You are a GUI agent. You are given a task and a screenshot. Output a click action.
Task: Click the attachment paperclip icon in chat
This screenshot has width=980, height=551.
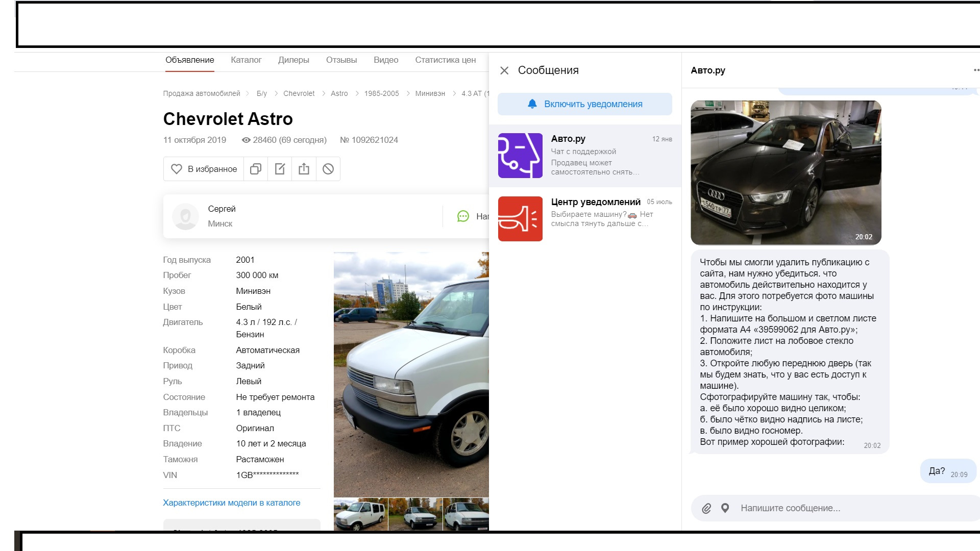point(706,508)
